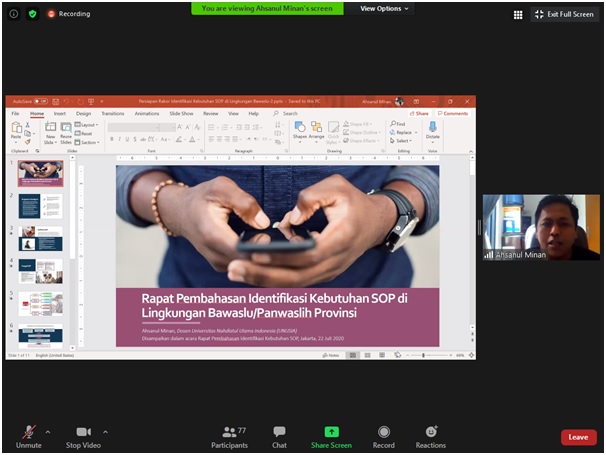Click the meeting information icon
The height and width of the screenshot is (455, 606).
coord(14,14)
